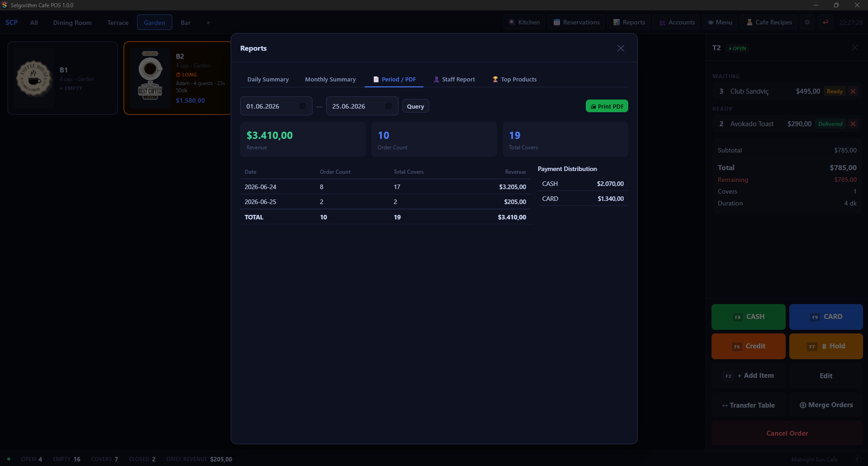Open the Top Products tab
The image size is (868, 466).
(514, 79)
